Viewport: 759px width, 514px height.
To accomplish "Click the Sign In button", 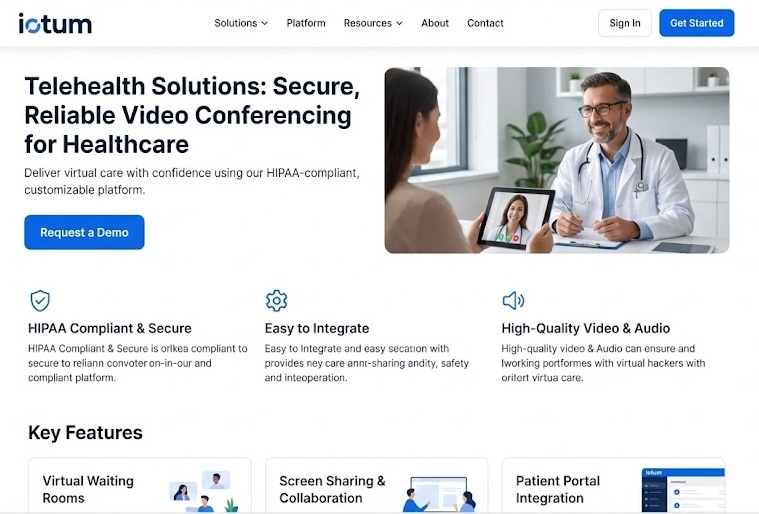I will point(624,23).
